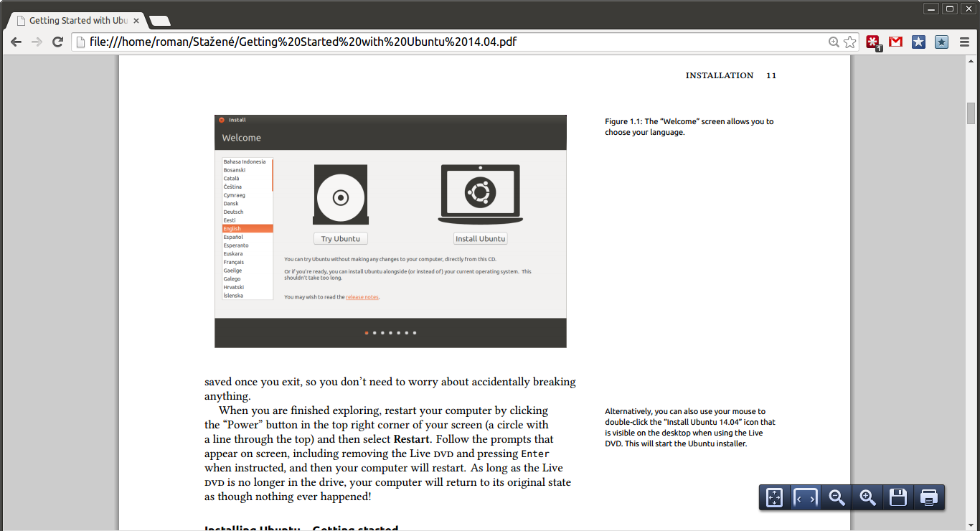
Task: Zoom in the PDF viewer
Action: click(x=867, y=497)
